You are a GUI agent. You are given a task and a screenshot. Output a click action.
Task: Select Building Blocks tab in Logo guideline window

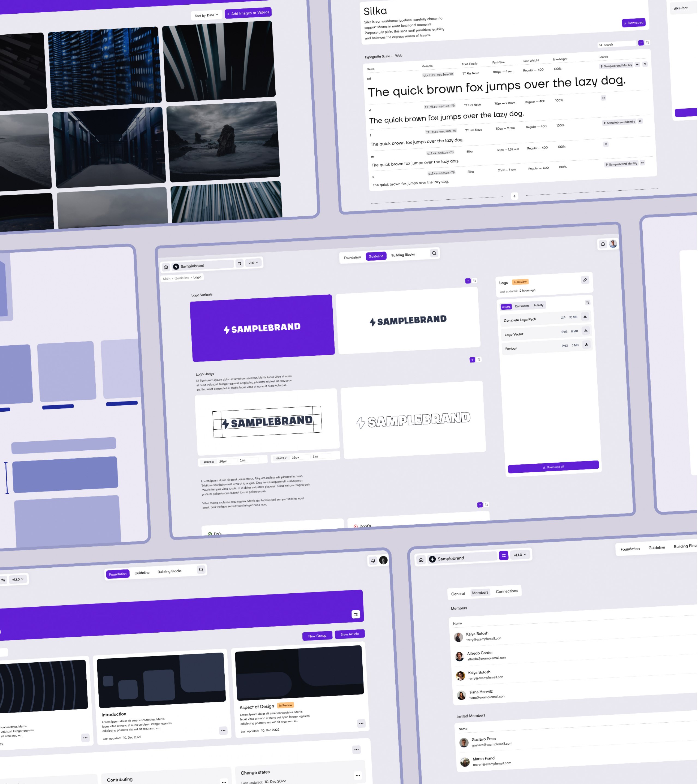(403, 255)
